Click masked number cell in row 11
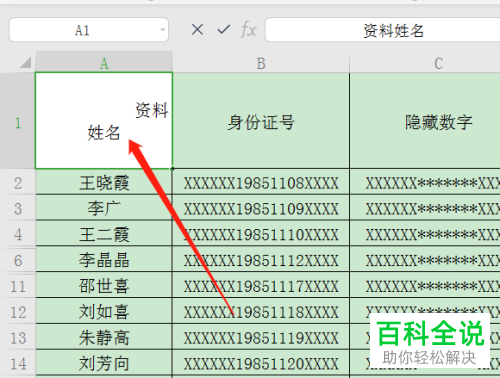The height and width of the screenshot is (378, 500). pos(425,286)
